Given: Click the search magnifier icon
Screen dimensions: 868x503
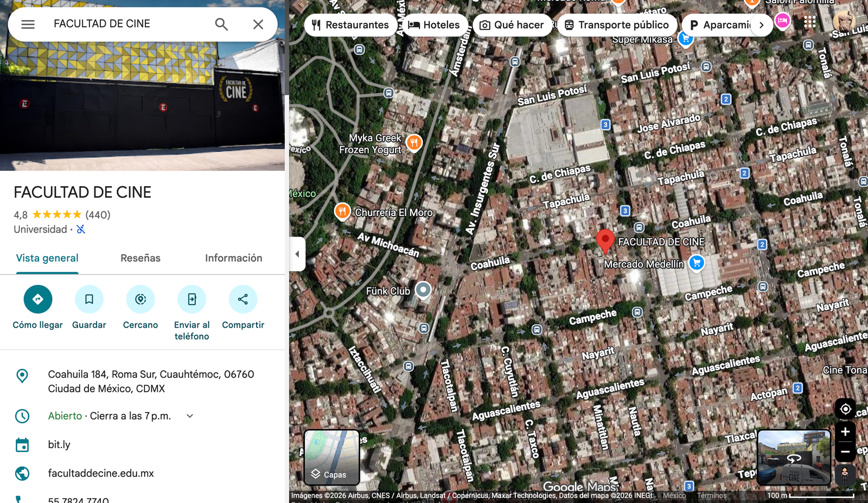Looking at the screenshot, I should coord(221,24).
